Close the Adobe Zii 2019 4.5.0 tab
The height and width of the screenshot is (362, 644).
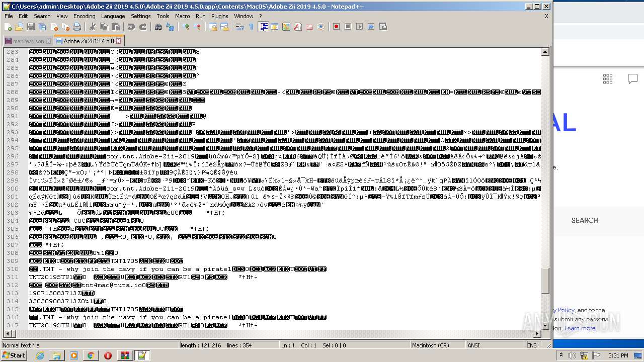point(119,41)
